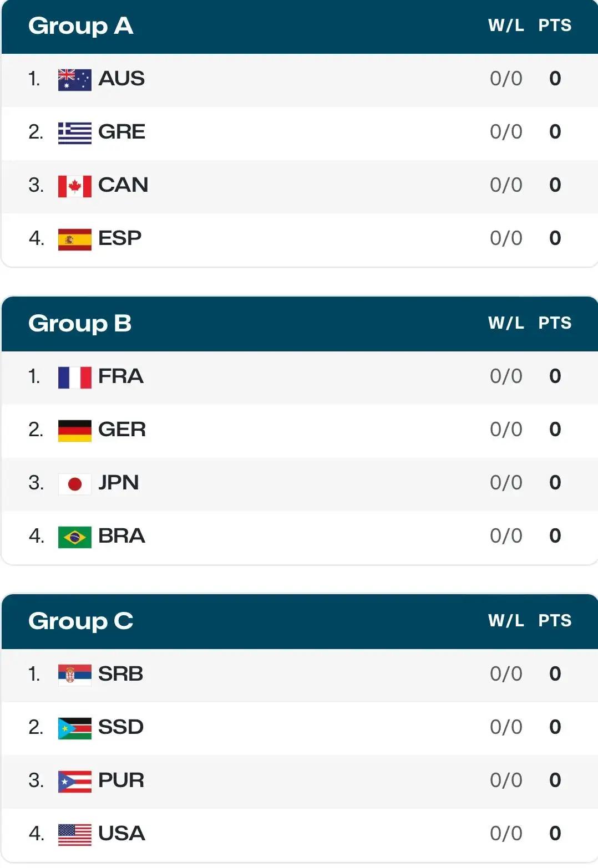Screen dimensions: 598x868
Task: Click the Spain flag icon
Action: click(74, 239)
